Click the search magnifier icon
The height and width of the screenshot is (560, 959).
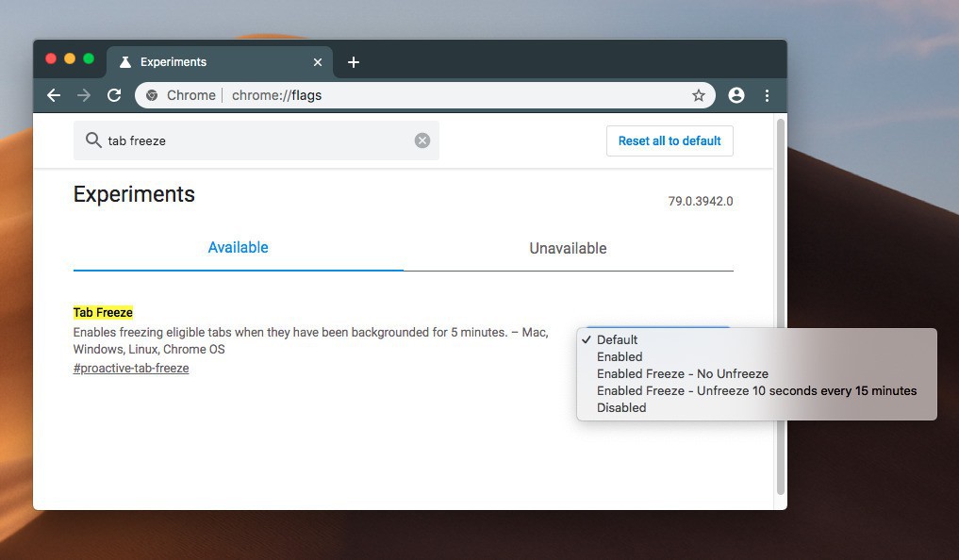tap(93, 140)
